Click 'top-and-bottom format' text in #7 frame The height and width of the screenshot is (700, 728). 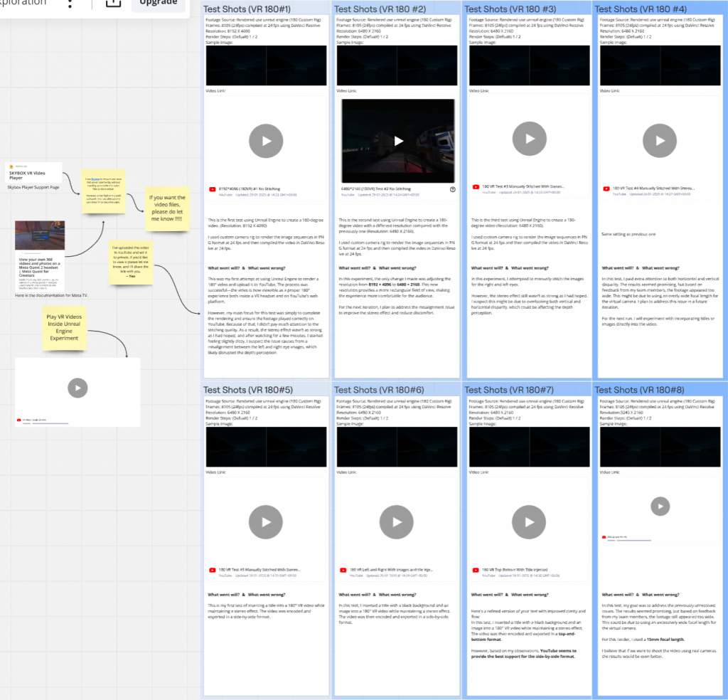point(523,637)
